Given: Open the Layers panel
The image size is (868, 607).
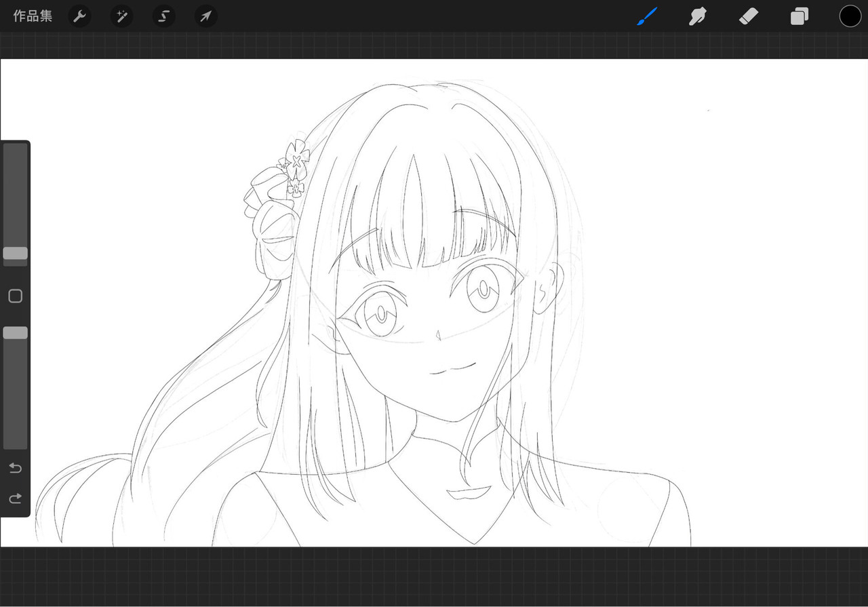Looking at the screenshot, I should (x=800, y=16).
